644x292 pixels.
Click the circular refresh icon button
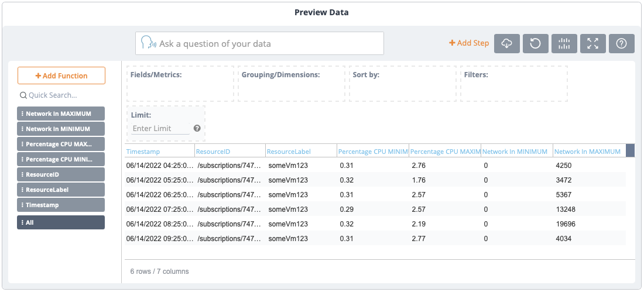pos(535,43)
